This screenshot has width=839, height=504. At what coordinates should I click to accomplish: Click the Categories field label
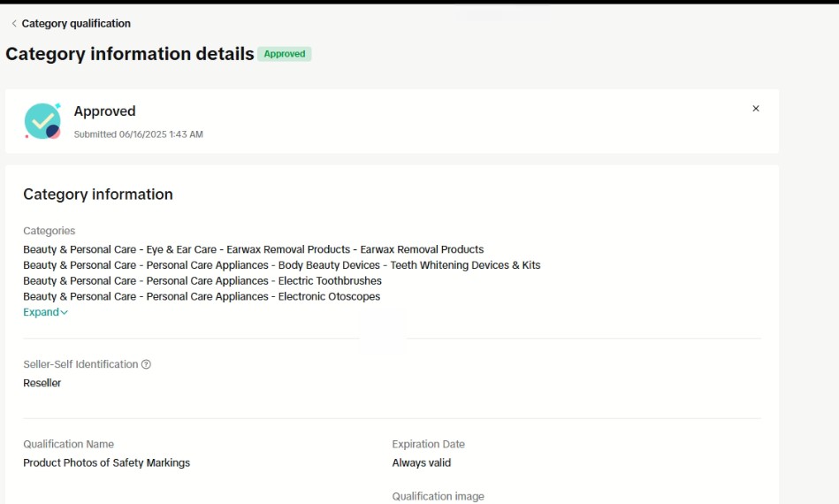click(49, 231)
